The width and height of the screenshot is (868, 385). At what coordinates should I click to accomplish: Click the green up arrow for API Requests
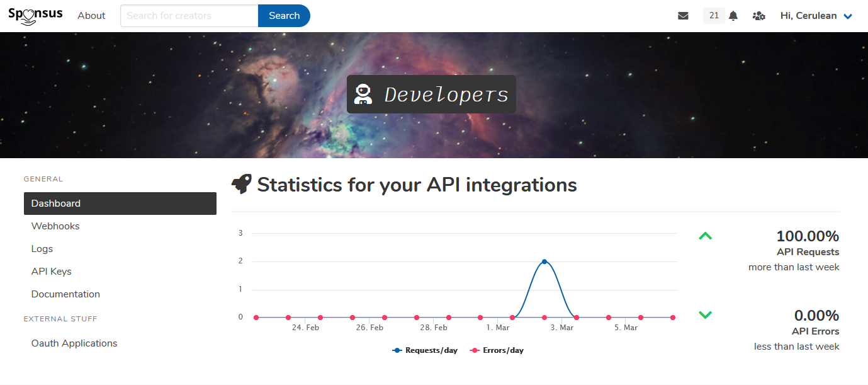705,236
